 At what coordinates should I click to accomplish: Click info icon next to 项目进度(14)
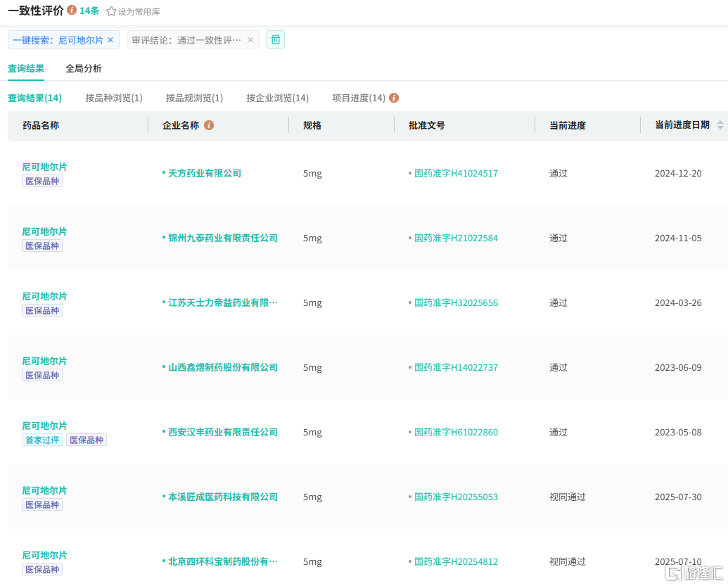pos(394,98)
